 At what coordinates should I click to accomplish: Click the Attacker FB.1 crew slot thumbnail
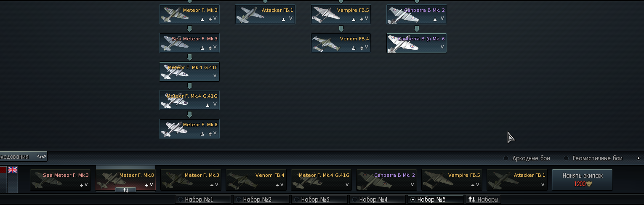click(x=517, y=180)
